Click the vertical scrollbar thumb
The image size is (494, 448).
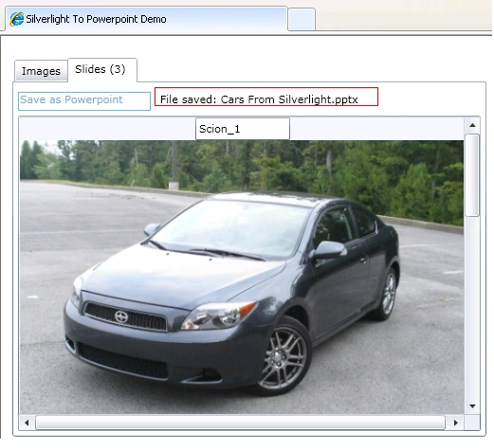(x=472, y=175)
